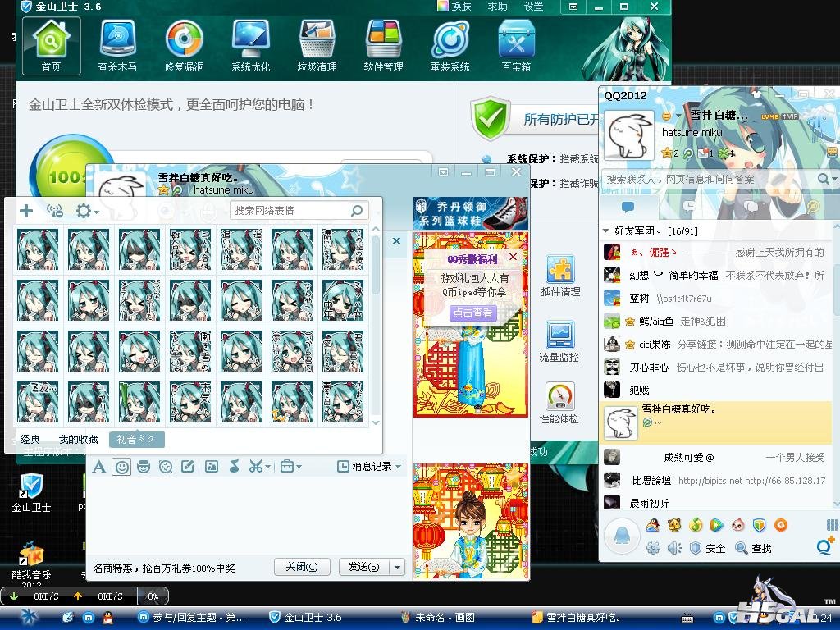Screen dimensions: 840x630
Task: Click 求助 help in 金山卫士 title bar
Action: tap(497, 7)
